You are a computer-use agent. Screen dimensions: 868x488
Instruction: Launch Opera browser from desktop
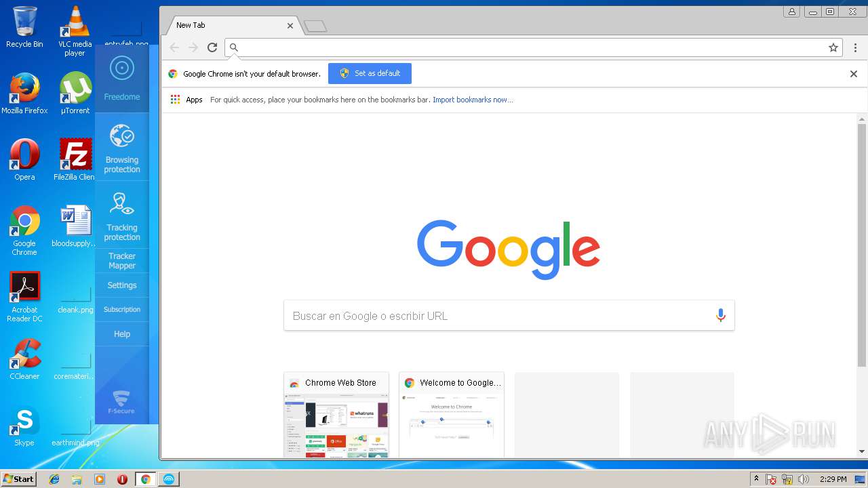click(x=24, y=160)
